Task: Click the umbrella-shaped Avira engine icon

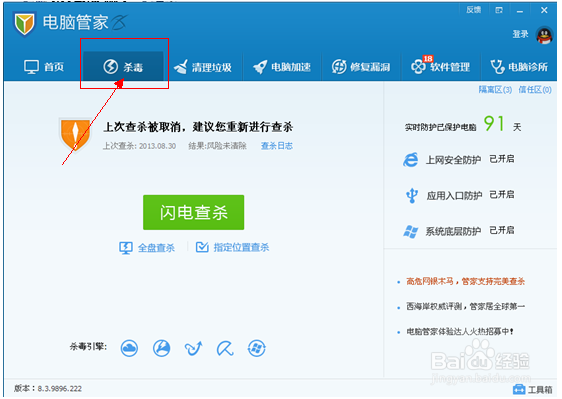Action: click(x=225, y=348)
